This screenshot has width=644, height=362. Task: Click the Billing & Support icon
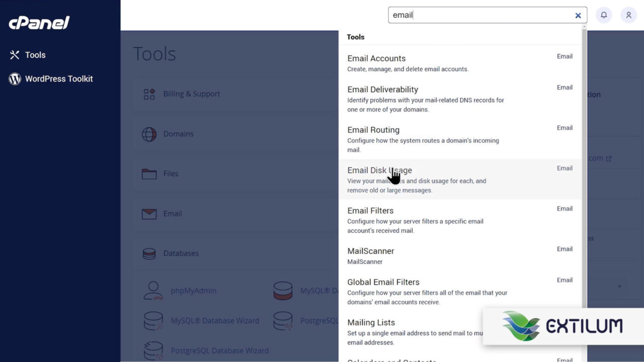[149, 94]
